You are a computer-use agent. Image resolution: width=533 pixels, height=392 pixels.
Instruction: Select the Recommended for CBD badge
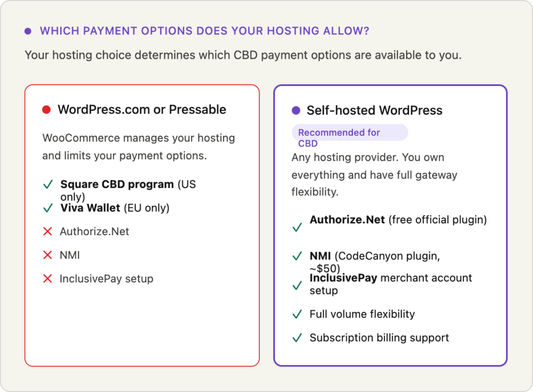349,133
